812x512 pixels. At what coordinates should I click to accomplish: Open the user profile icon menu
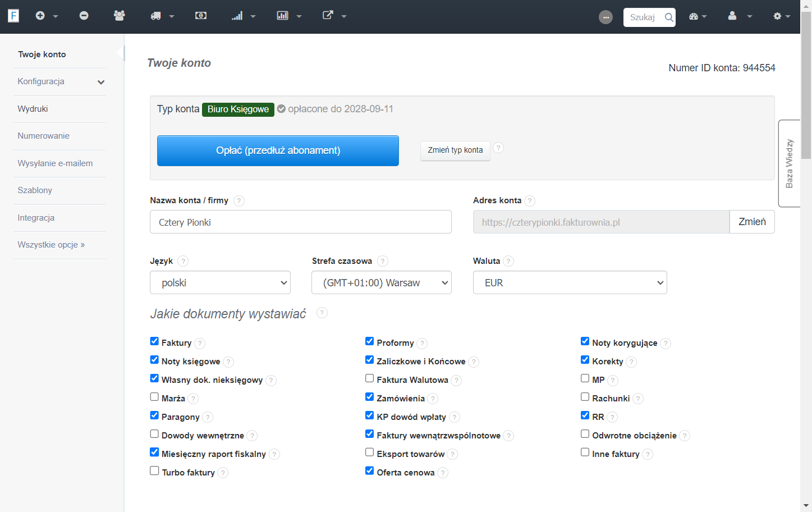click(732, 16)
